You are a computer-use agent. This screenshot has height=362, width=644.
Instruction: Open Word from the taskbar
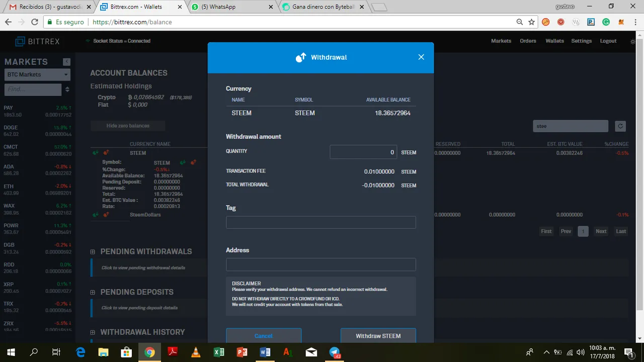pyautogui.click(x=265, y=352)
